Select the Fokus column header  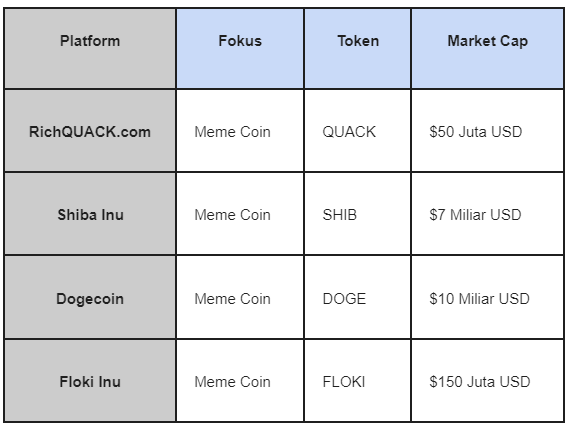coord(240,48)
